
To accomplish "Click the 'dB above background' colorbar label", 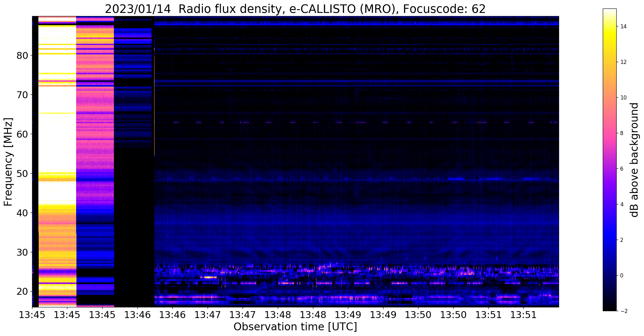I will click(635, 160).
